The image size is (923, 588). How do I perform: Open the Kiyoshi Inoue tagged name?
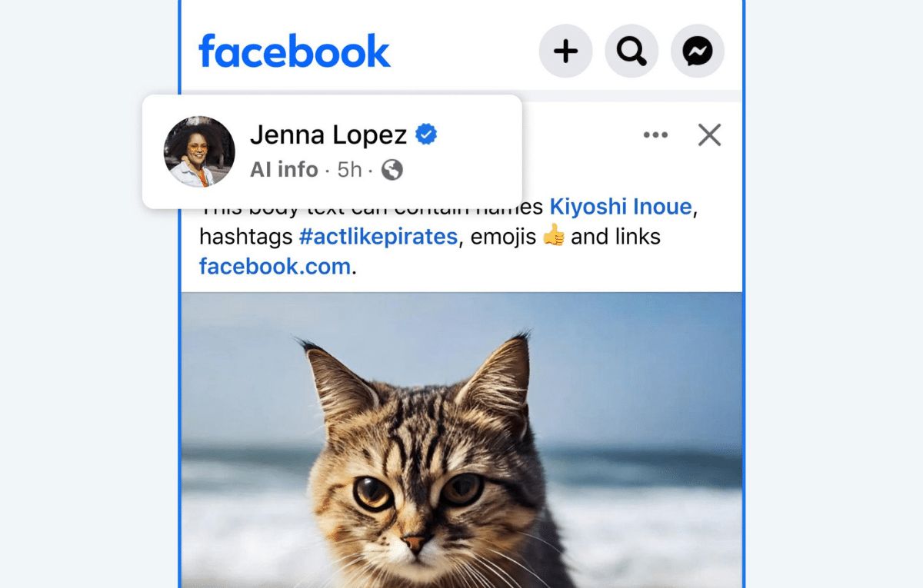621,207
